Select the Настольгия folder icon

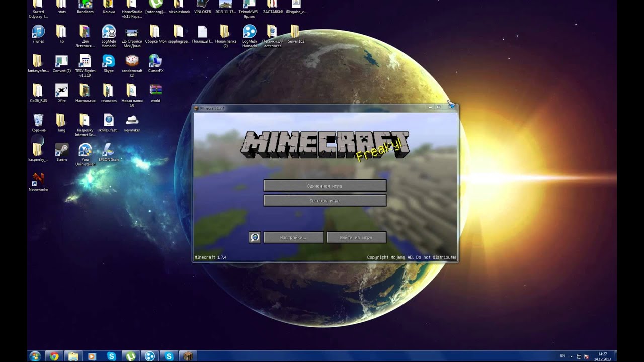pos(85,94)
